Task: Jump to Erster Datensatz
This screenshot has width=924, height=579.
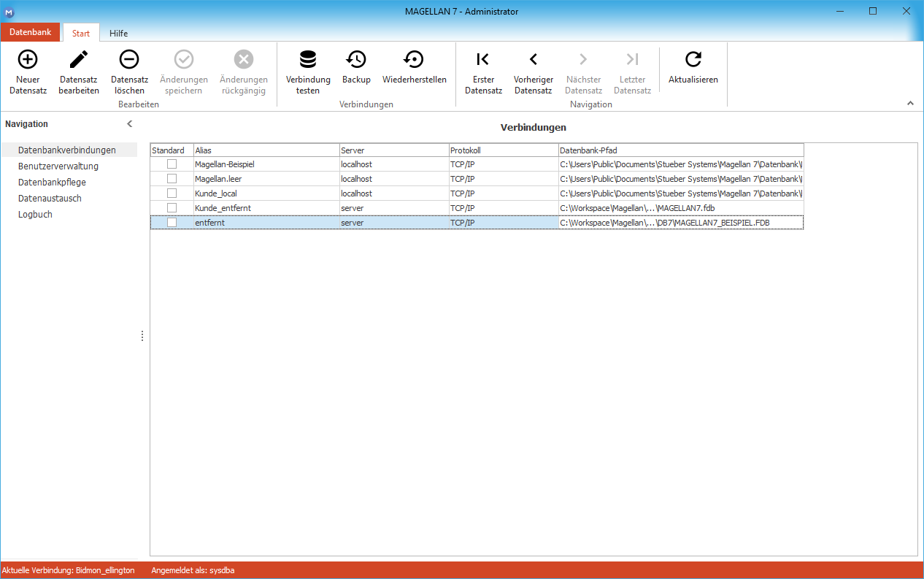Action: click(x=483, y=59)
